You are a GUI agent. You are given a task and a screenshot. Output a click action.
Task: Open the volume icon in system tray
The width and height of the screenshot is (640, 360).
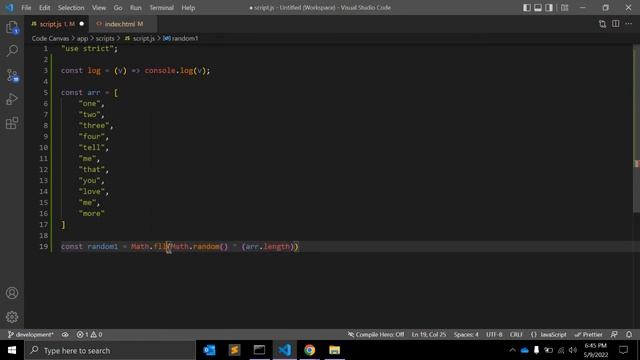click(573, 350)
